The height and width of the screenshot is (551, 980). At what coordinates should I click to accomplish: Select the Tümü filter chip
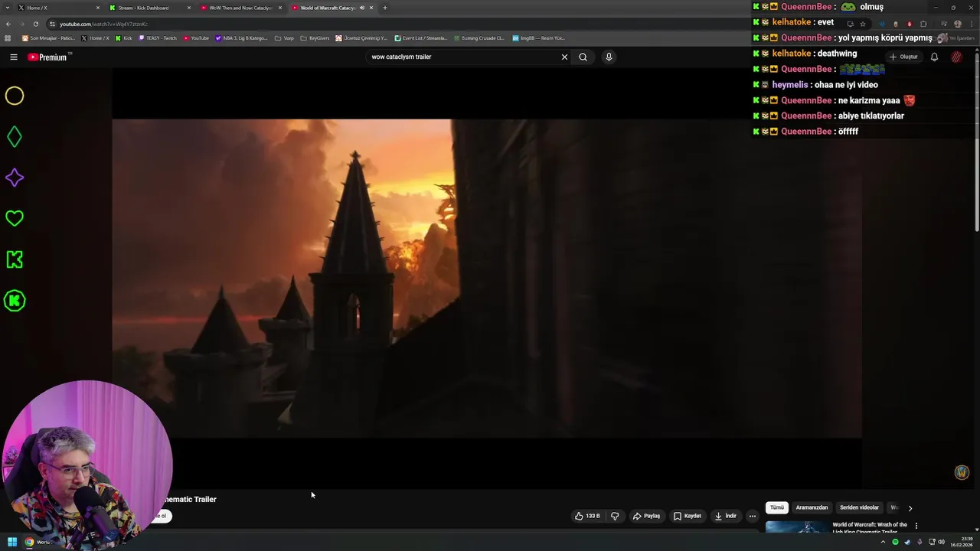pyautogui.click(x=776, y=507)
